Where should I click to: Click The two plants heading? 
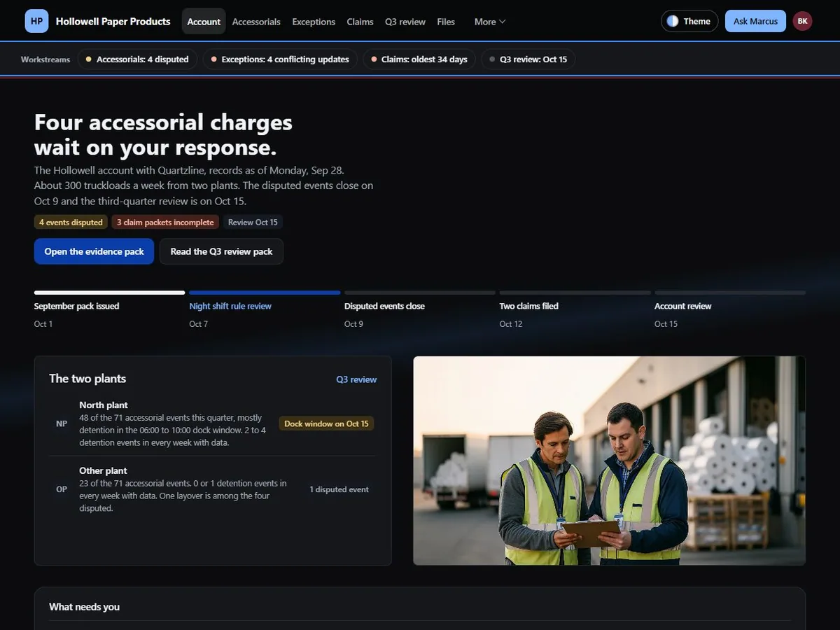click(87, 379)
